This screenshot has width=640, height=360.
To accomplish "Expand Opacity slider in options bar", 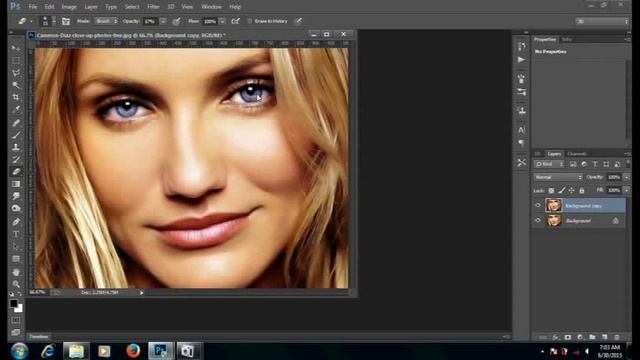I will 163,21.
